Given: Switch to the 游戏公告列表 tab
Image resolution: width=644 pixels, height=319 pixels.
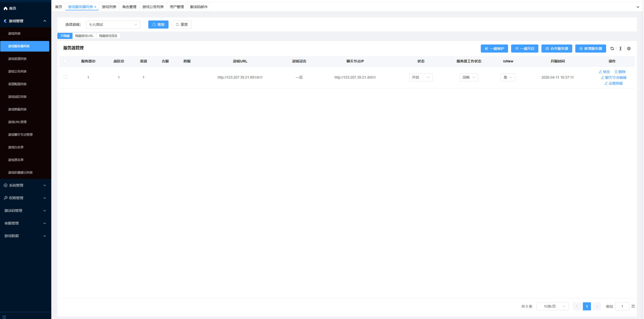Looking at the screenshot, I should [153, 7].
